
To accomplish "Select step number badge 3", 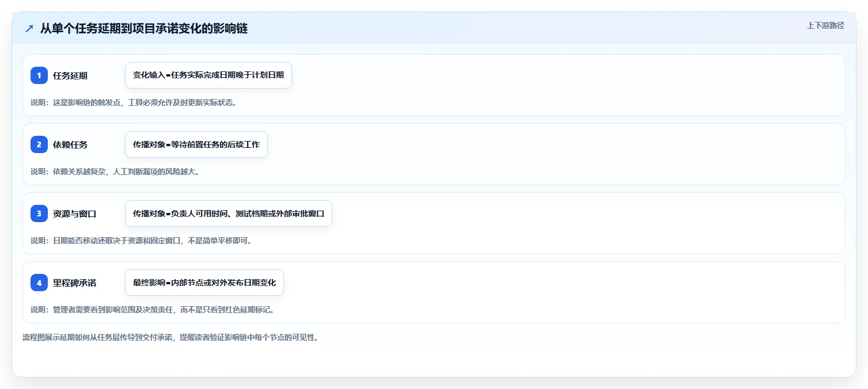I will tap(39, 213).
